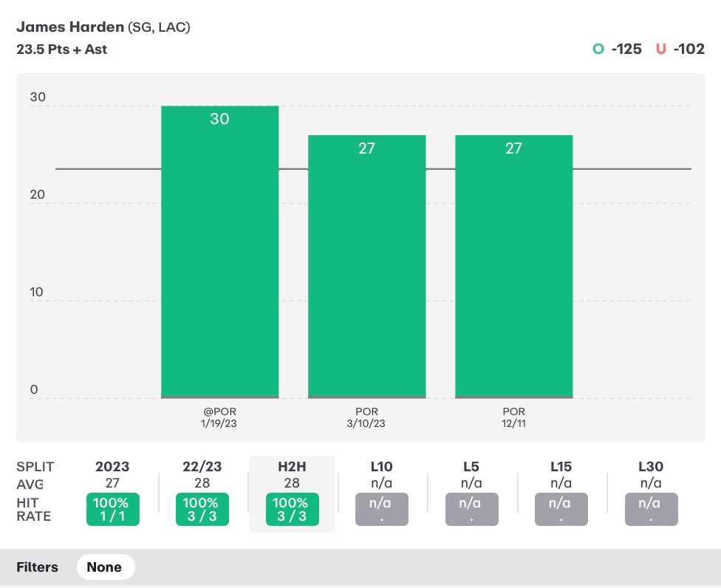Click the 2023 hit rate 100% 1/1 badge
The image size is (721, 588).
[112, 510]
